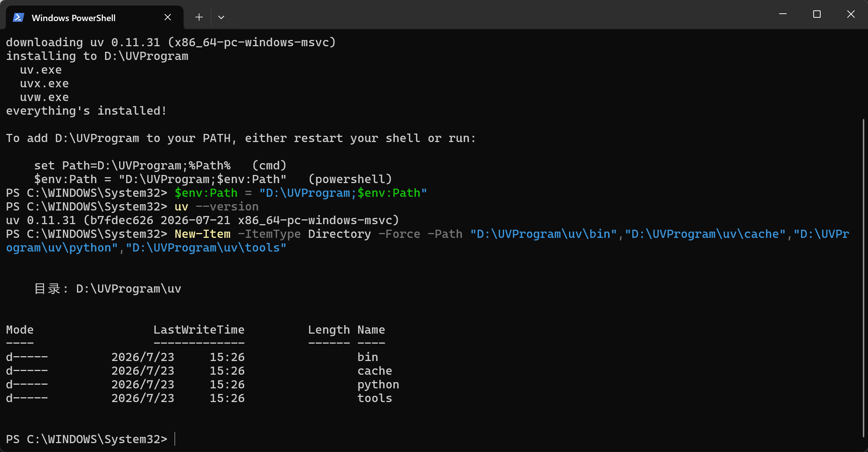The width and height of the screenshot is (868, 452).
Task: Click at the current prompt cursor
Action: tap(175, 439)
